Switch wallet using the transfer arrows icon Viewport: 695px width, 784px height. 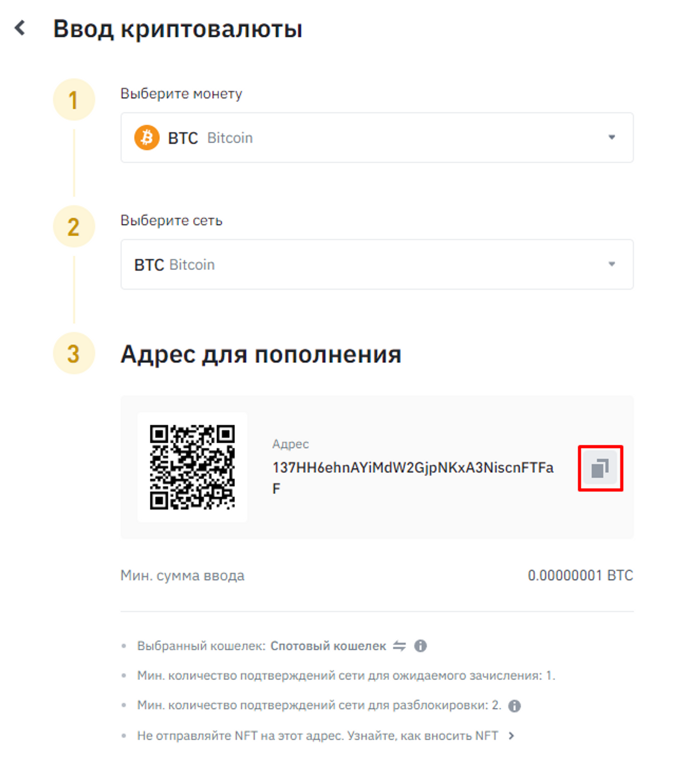point(399,646)
